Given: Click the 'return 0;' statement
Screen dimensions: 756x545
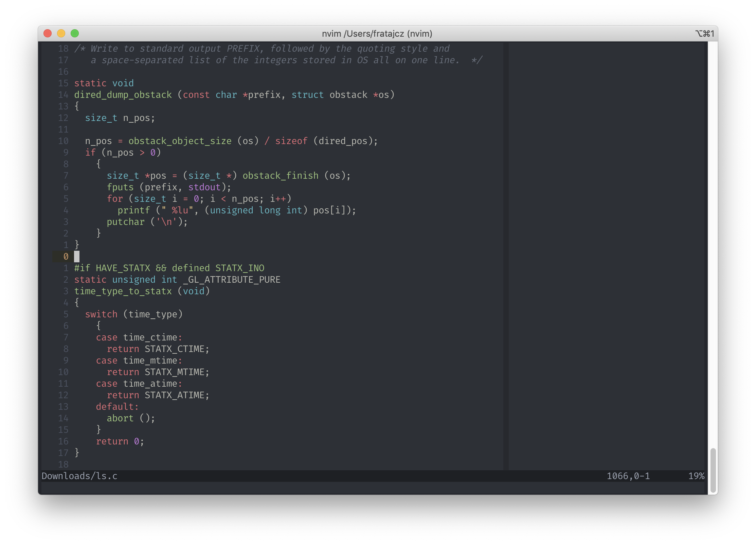Looking at the screenshot, I should tap(120, 441).
